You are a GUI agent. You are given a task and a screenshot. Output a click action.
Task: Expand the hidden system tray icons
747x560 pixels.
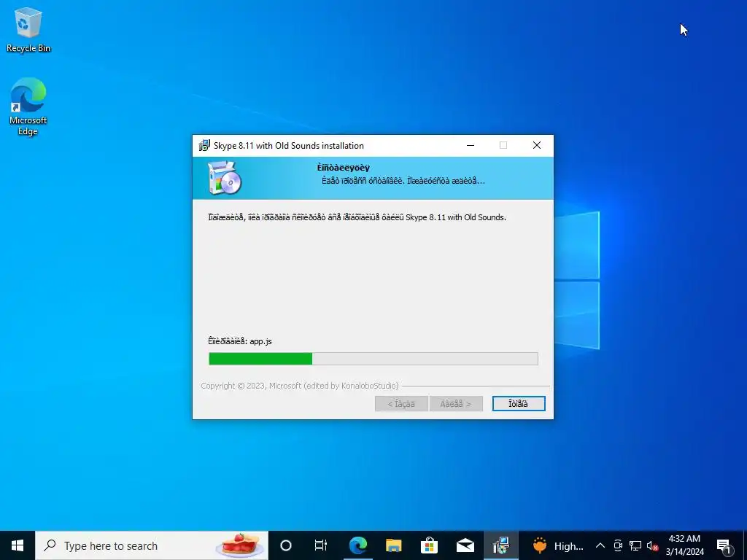(600, 545)
